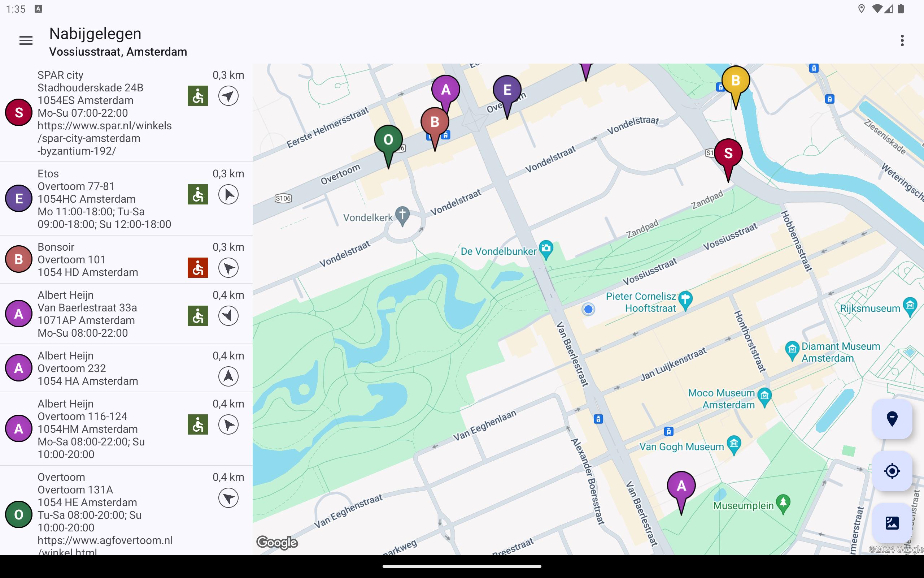924x578 pixels.
Task: Click the map marker pin floating button
Action: [x=892, y=419]
